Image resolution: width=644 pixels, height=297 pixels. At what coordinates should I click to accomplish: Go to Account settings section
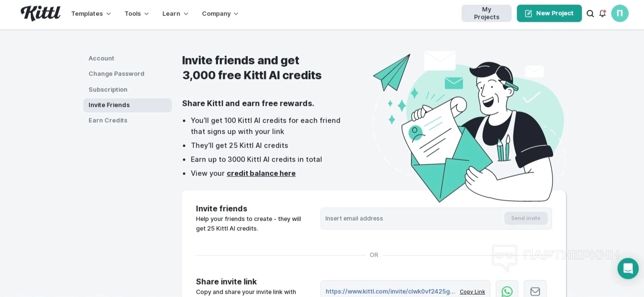tap(101, 58)
